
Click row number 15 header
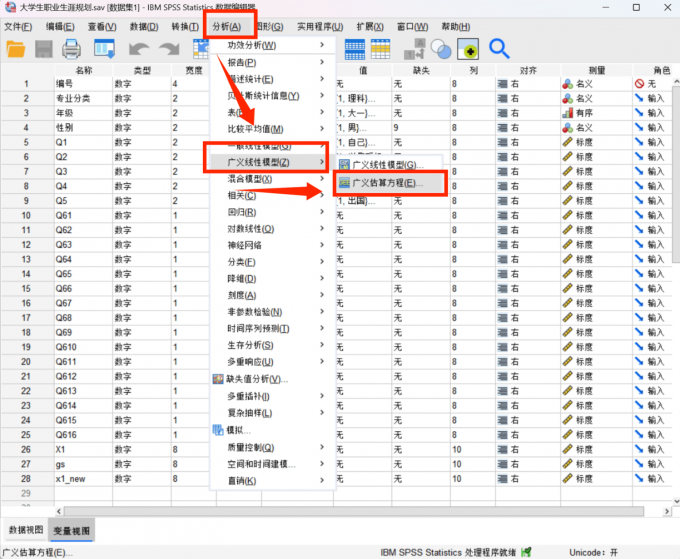26,288
